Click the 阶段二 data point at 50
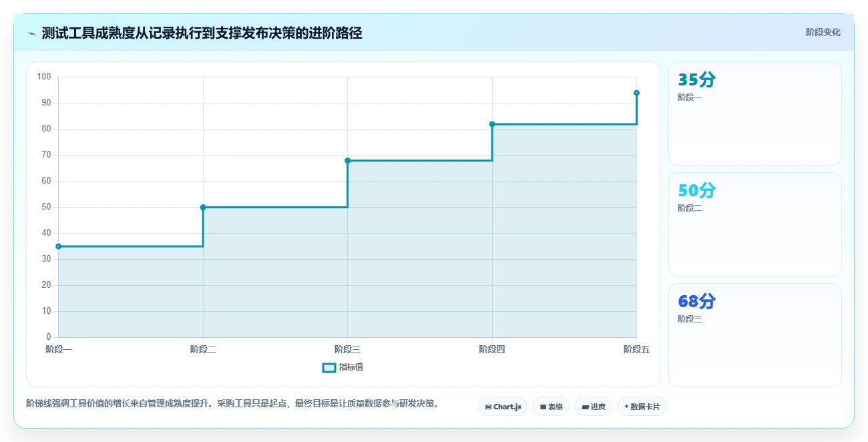Viewport: 868px width, 442px height. point(203,207)
